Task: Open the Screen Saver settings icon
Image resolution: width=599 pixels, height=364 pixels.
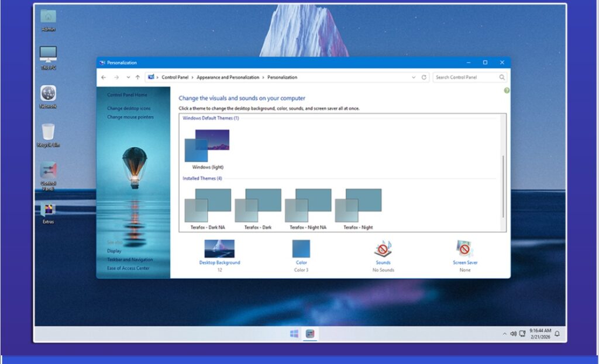Action: (465, 249)
